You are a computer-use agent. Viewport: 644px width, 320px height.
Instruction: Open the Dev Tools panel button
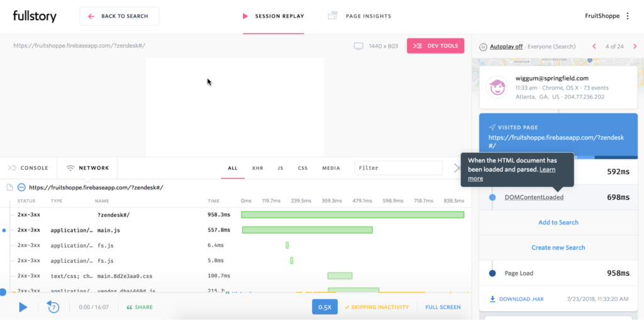435,46
